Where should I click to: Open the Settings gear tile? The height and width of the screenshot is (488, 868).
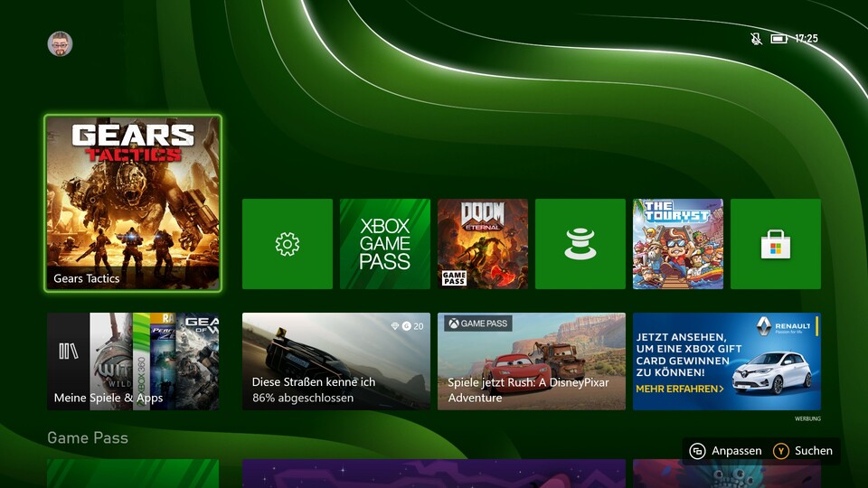pyautogui.click(x=288, y=244)
